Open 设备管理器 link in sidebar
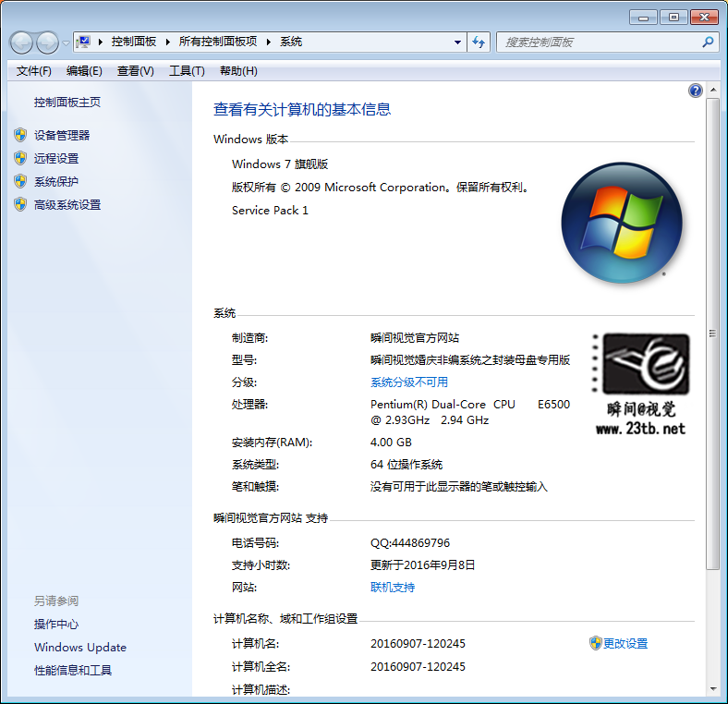 pos(62,135)
